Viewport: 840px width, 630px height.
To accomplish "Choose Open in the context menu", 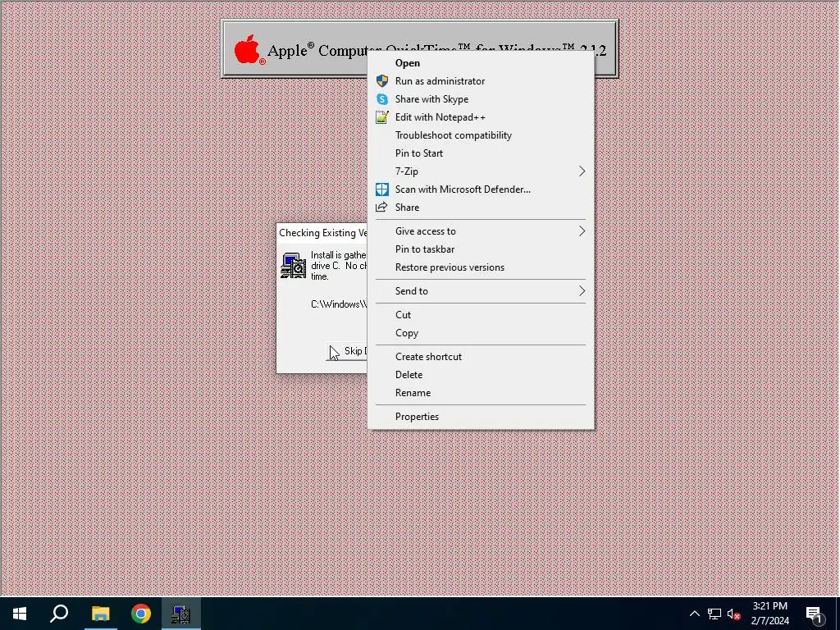I will [x=481, y=62].
